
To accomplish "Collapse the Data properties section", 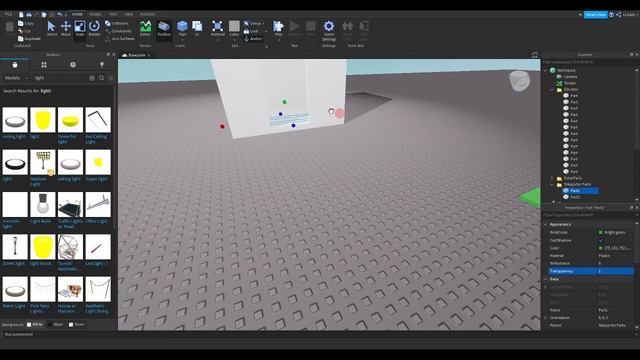I will (x=545, y=279).
